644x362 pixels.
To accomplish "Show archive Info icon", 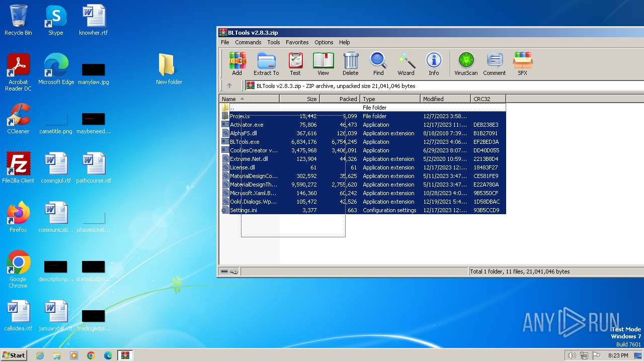I will 434,64.
